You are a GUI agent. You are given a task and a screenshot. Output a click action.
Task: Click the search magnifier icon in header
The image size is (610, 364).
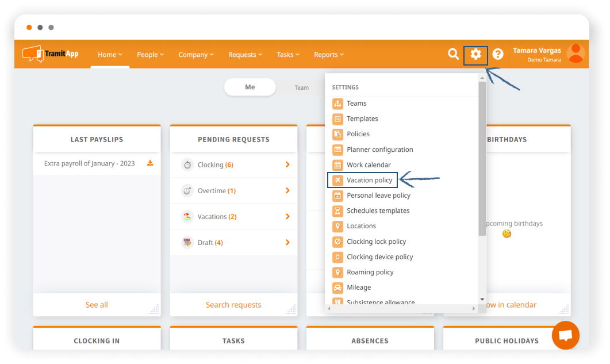(x=454, y=54)
